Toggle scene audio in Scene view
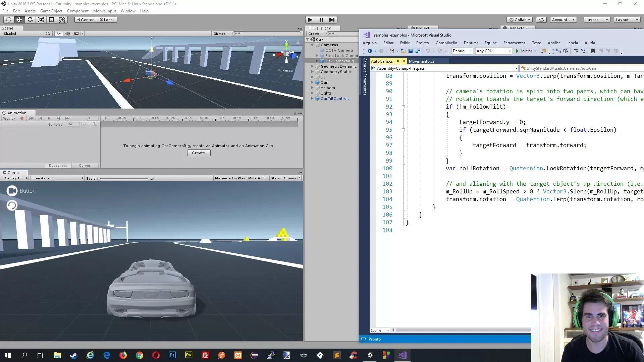 (x=67, y=34)
